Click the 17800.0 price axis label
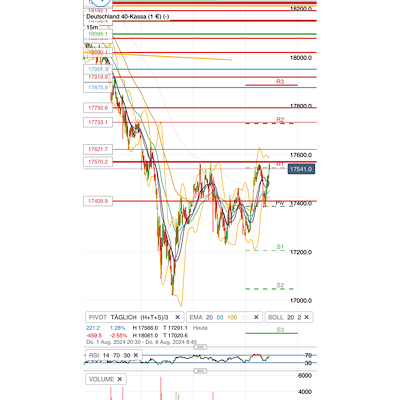 (301, 106)
